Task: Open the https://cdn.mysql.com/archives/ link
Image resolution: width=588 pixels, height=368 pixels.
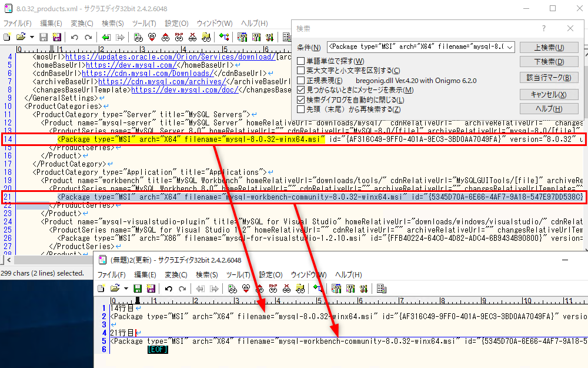Action: click(162, 81)
